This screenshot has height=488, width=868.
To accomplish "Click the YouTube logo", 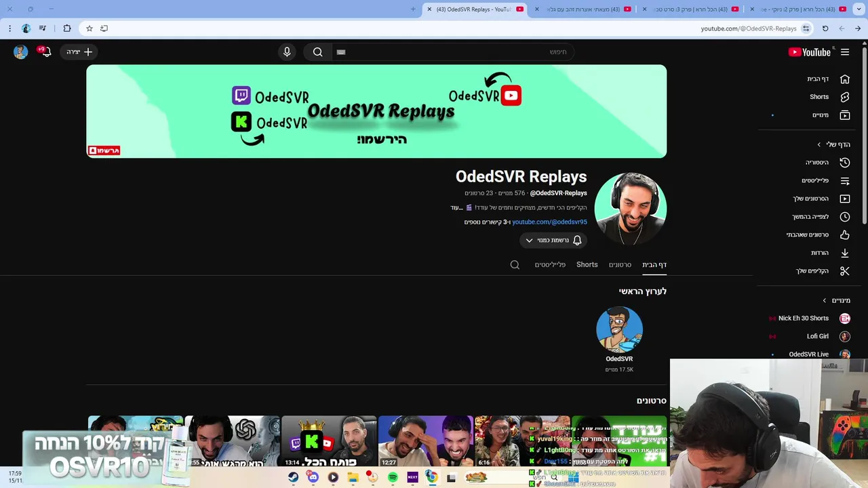I will (809, 52).
